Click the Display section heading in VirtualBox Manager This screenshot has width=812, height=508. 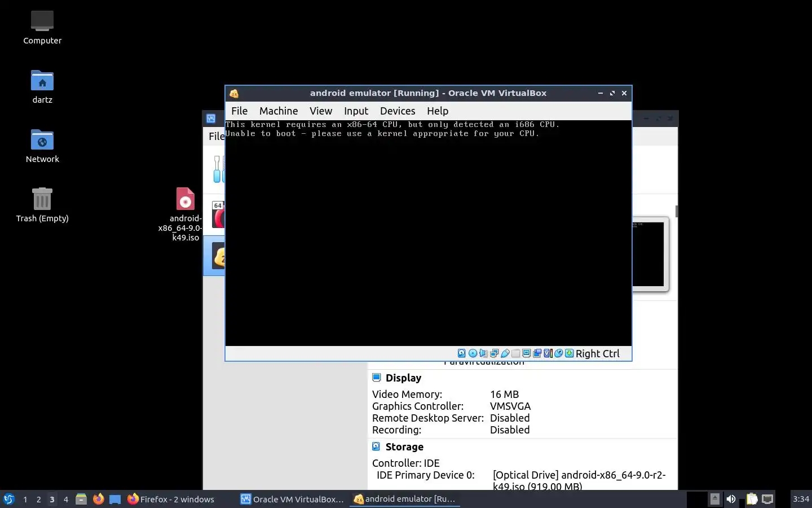403,378
